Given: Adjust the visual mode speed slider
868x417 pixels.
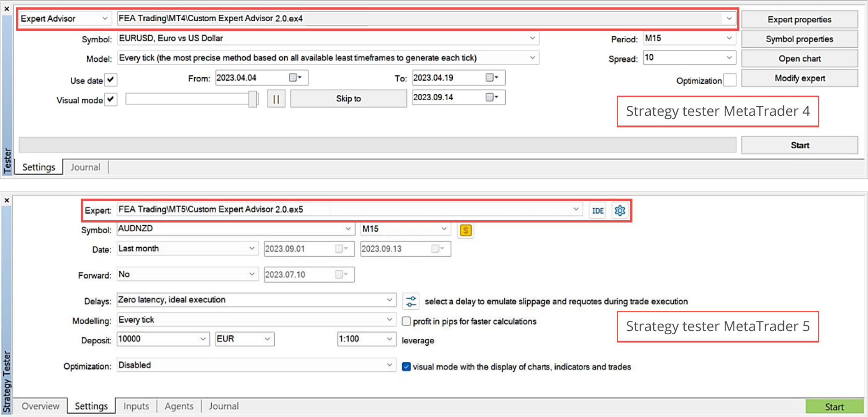Looking at the screenshot, I should [x=252, y=99].
